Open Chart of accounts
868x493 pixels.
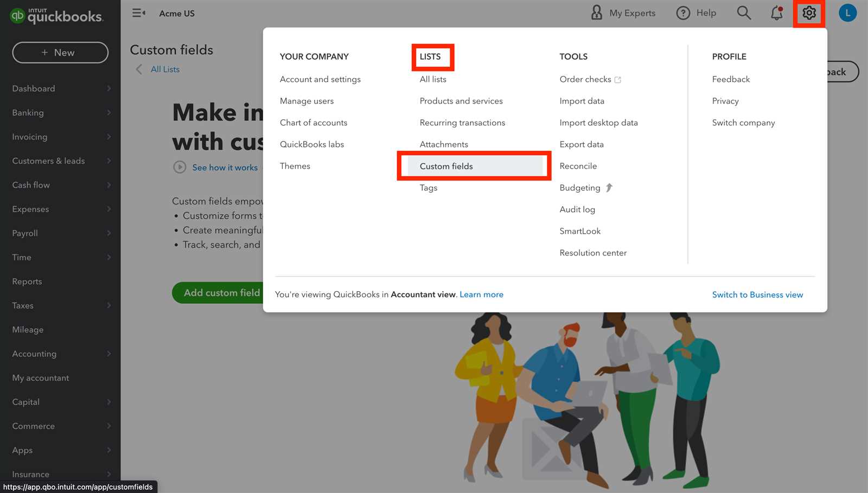tap(314, 123)
